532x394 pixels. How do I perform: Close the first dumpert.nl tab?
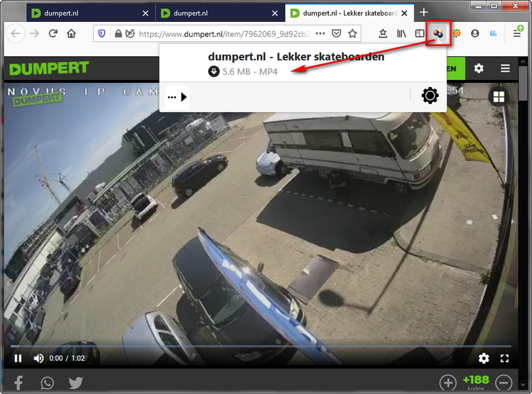click(x=145, y=13)
